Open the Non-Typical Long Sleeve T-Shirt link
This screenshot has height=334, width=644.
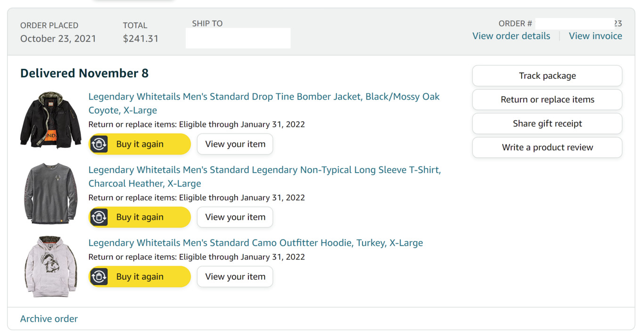tap(264, 176)
